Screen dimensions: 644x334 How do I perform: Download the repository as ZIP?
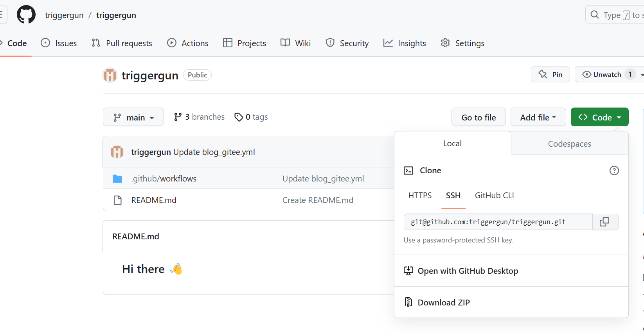443,302
